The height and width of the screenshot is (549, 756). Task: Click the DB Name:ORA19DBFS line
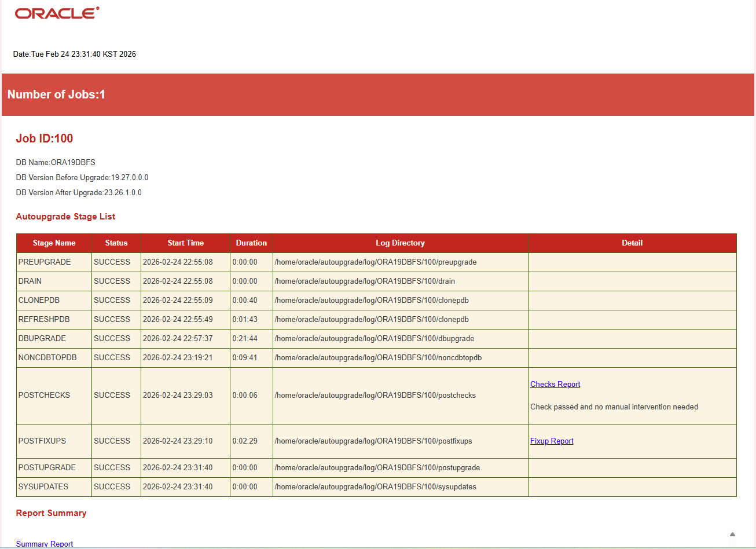56,163
